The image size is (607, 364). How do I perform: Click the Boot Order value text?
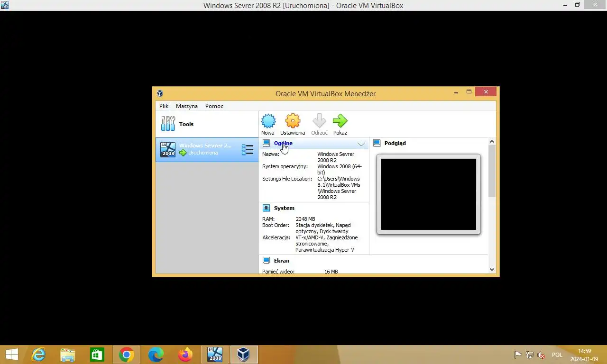coord(323,228)
